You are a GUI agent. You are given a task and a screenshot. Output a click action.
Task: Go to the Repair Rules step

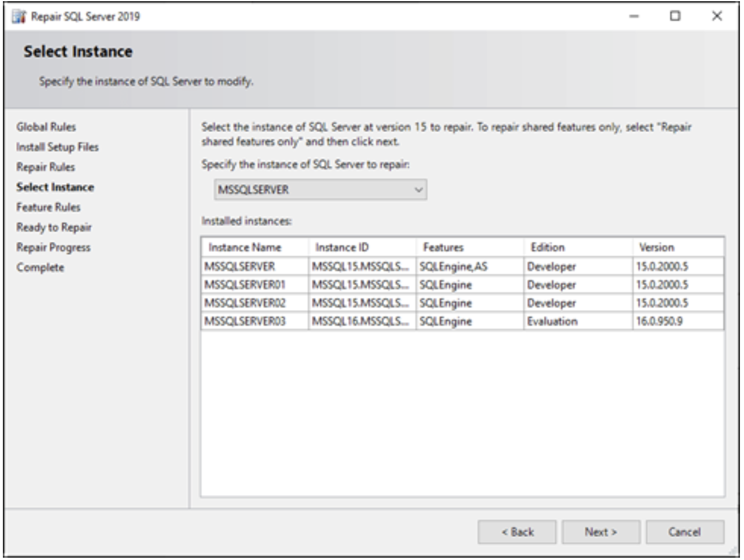pos(46,167)
